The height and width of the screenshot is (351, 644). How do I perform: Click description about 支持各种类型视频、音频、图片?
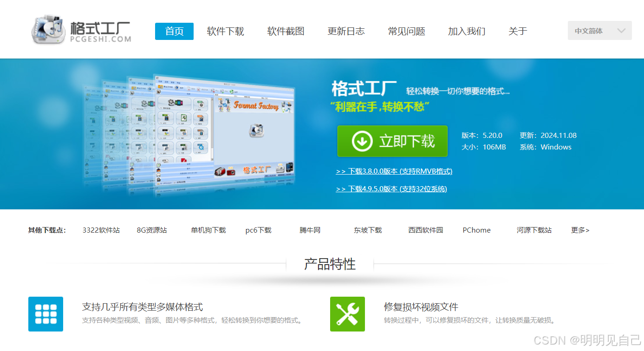pos(192,320)
